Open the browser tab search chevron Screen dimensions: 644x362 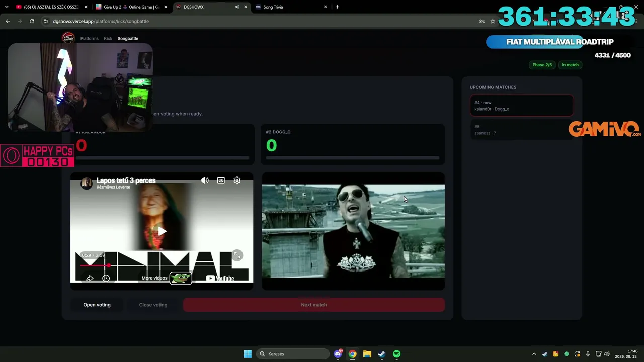[x=7, y=7]
